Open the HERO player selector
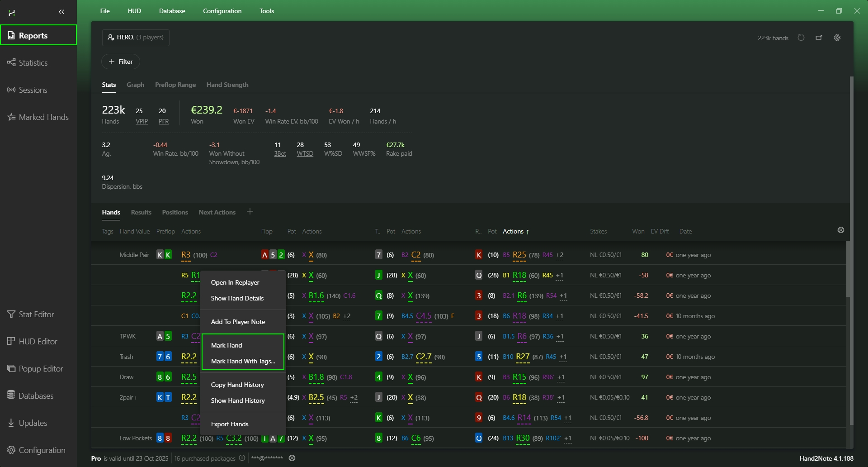This screenshot has width=868, height=467. pyautogui.click(x=136, y=37)
